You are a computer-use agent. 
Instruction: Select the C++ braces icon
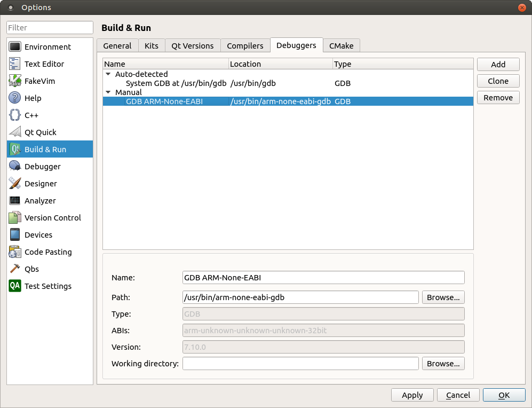(x=15, y=115)
